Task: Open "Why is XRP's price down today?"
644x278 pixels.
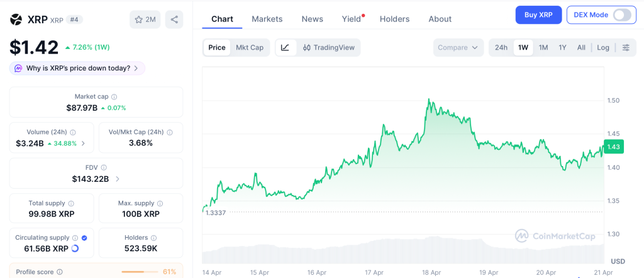Action: (78, 68)
